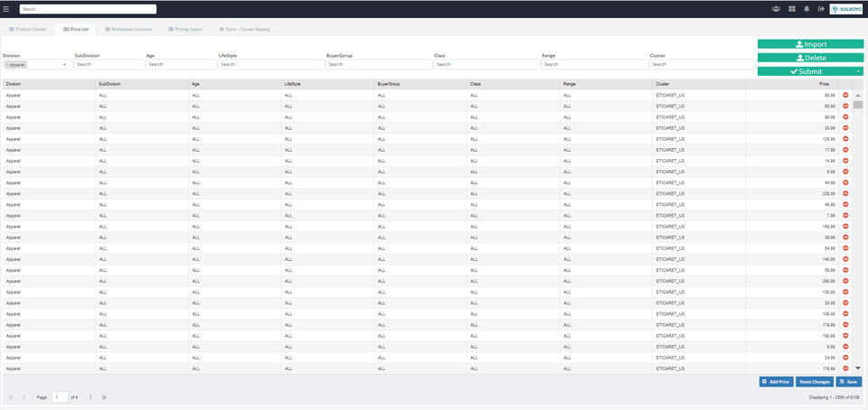Remove the Apparel tag from Division filter
The height and width of the screenshot is (410, 868).
point(7,65)
